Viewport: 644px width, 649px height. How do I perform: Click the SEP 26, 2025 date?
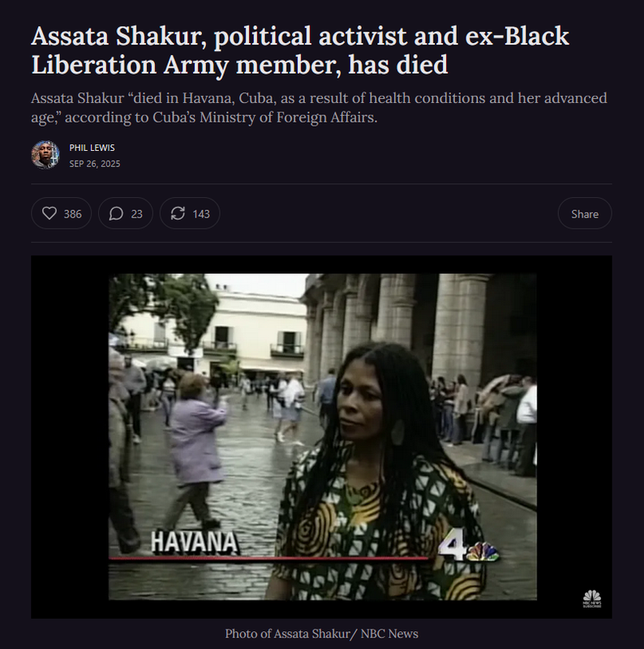tap(95, 164)
